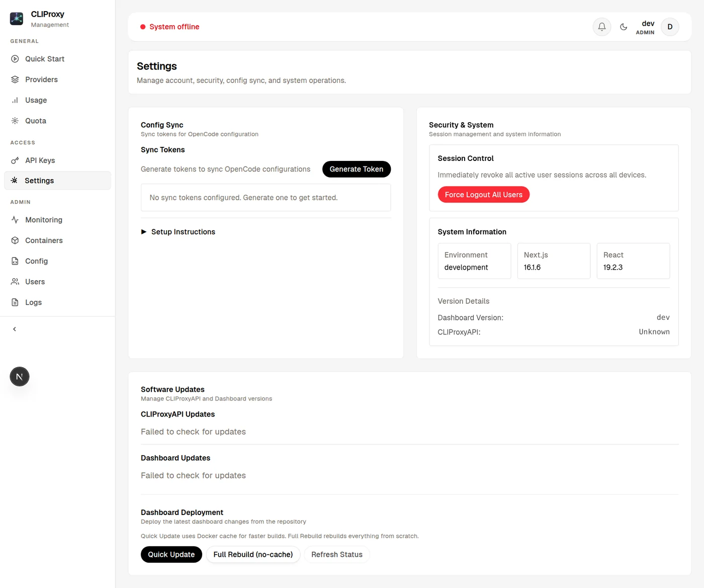Click Refresh Status button
This screenshot has height=588, width=704.
coord(337,554)
